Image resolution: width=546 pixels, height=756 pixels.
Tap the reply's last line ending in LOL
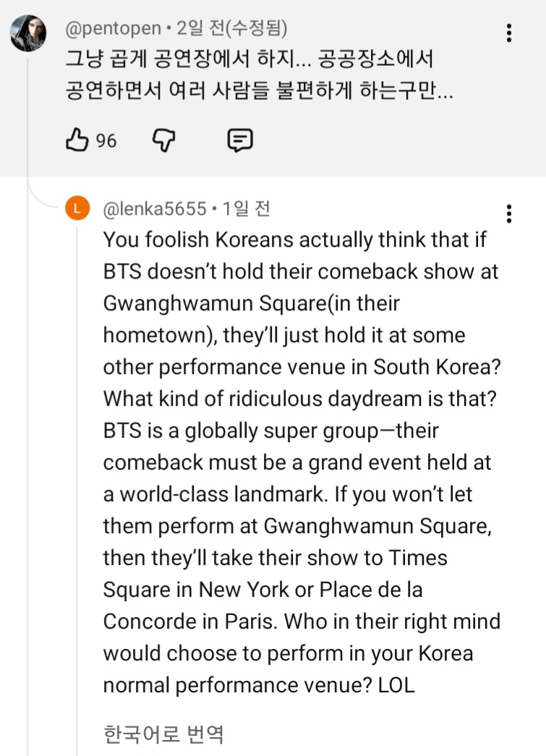(x=259, y=686)
